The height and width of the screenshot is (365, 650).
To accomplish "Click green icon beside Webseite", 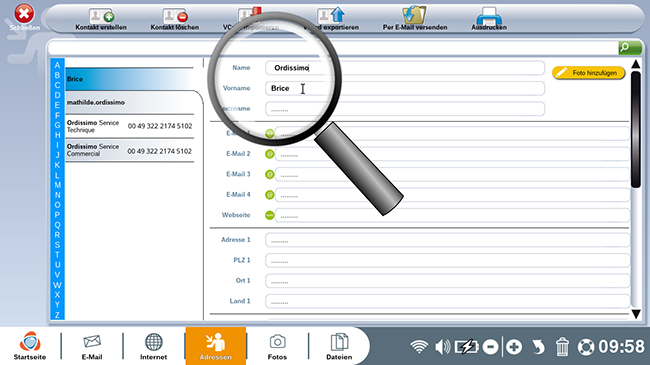I will click(x=269, y=215).
